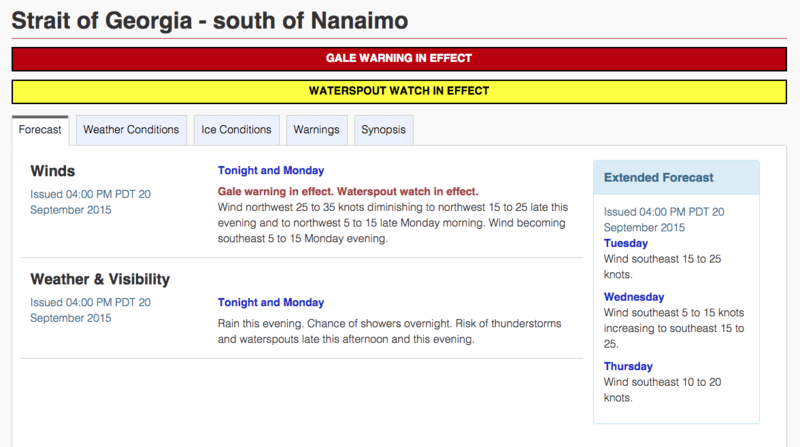This screenshot has width=800, height=447.
Task: Click the Extended Forecast panel header
Action: (x=657, y=177)
